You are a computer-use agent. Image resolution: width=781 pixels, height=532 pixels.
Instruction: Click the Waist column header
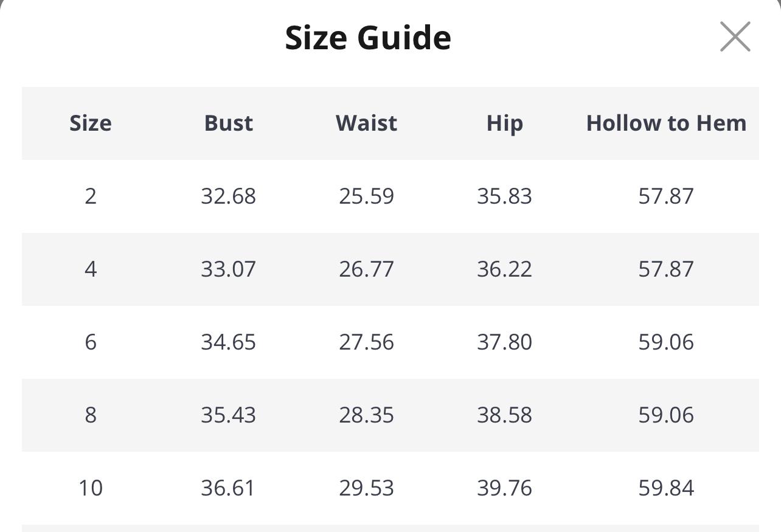(x=366, y=123)
